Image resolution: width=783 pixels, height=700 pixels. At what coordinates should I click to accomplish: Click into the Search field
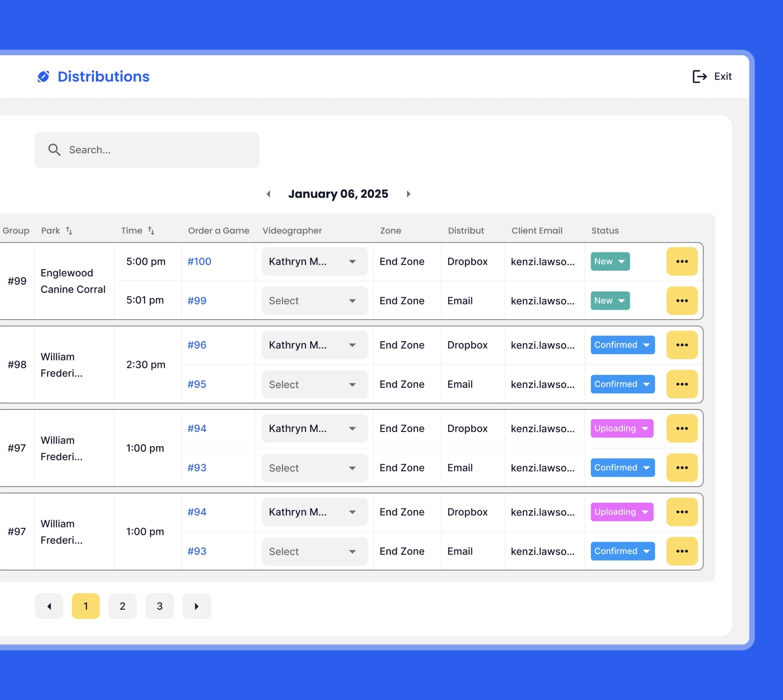tap(157, 150)
